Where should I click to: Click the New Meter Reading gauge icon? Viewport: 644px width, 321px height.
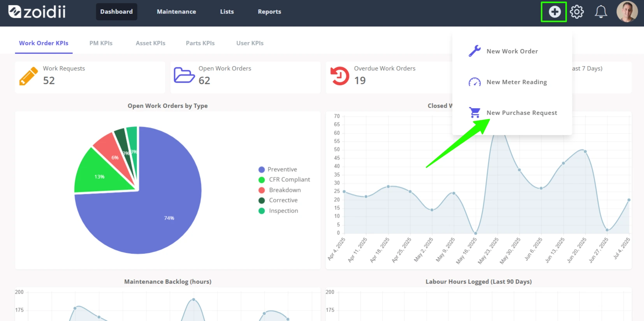[x=475, y=82]
